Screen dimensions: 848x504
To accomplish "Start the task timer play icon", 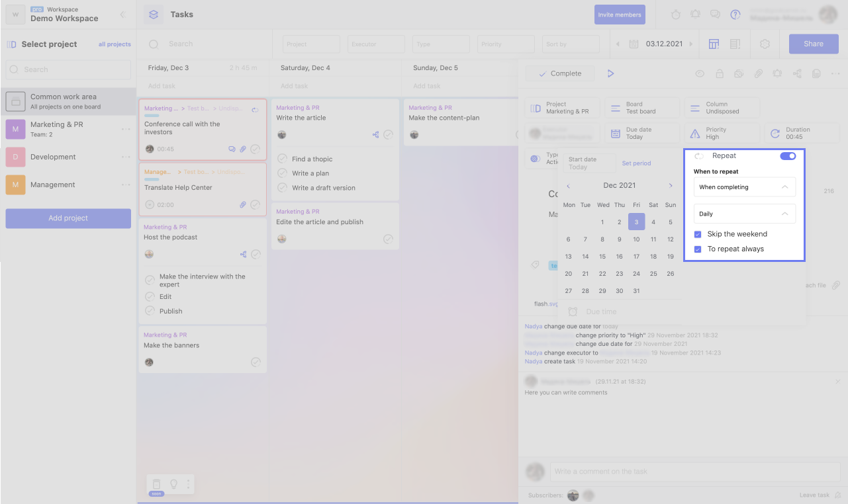I will pos(610,73).
